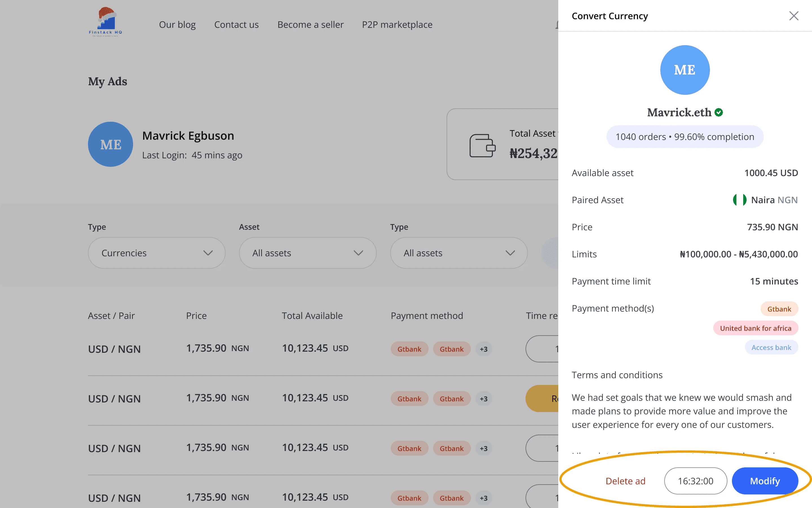Click the ₦100,000.00 - ₦5,430,000.00 limits value

coord(739,254)
